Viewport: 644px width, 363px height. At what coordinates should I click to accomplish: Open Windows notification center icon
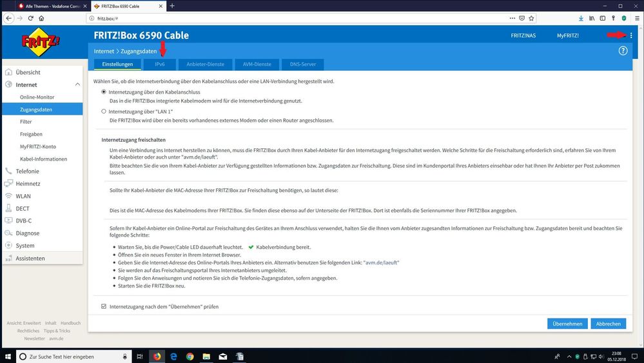tap(634, 357)
